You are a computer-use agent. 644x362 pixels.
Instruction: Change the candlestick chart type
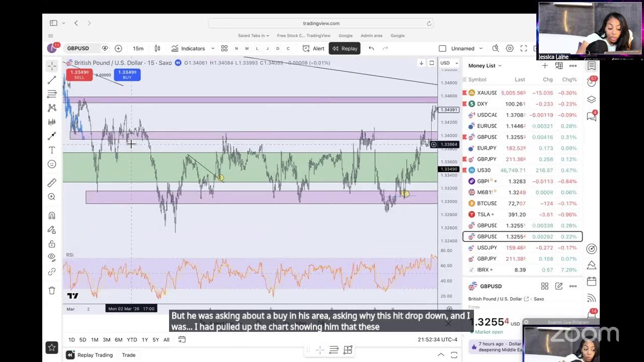pyautogui.click(x=157, y=48)
